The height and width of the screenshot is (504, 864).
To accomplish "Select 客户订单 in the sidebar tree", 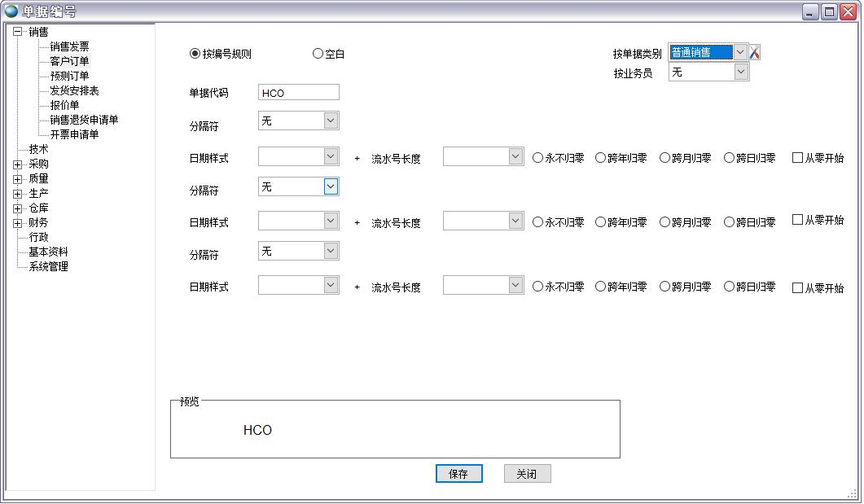I will (x=68, y=61).
